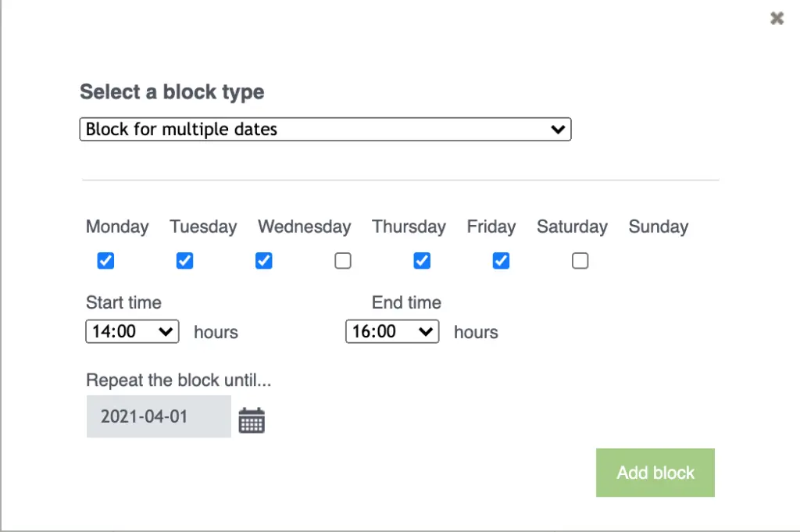Viewport: 800px width, 532px height.
Task: Open the block type dropdown
Action: [x=326, y=129]
